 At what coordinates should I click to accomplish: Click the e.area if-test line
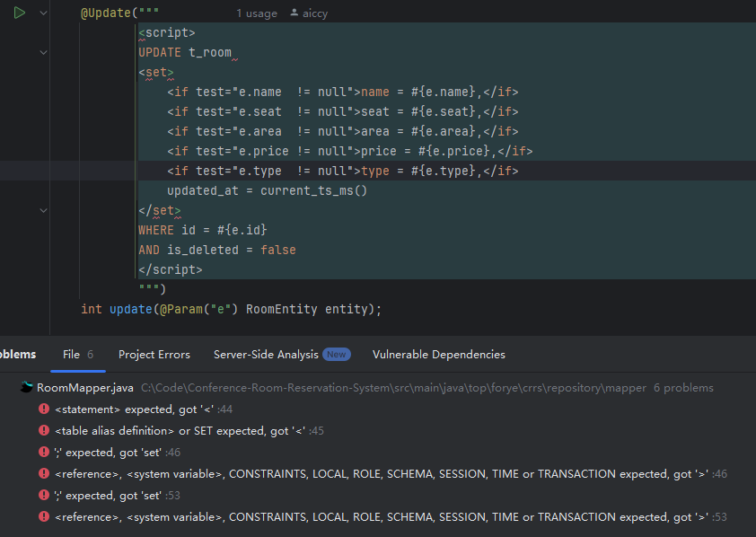[x=343, y=131]
